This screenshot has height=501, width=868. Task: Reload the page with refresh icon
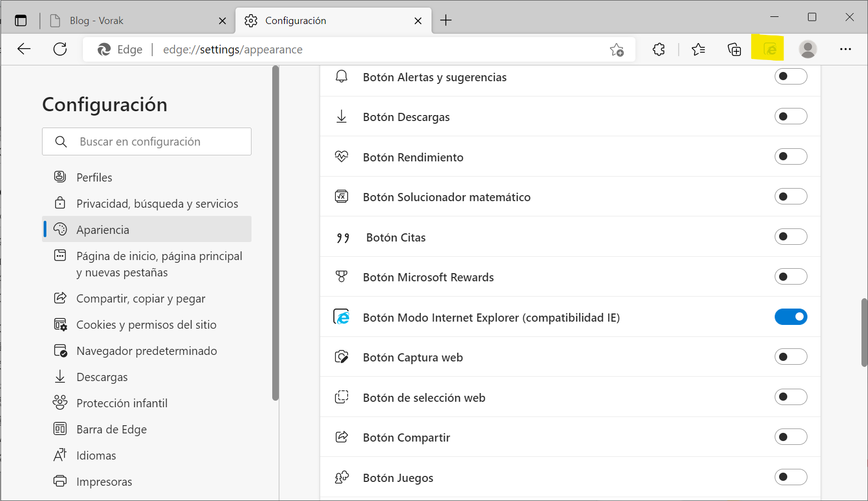[x=60, y=49]
